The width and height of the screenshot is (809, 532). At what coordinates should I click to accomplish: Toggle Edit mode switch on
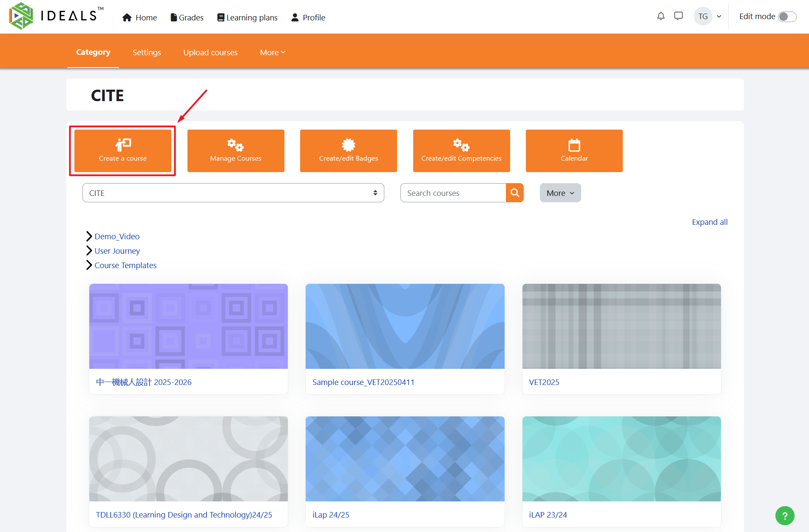[x=787, y=17]
